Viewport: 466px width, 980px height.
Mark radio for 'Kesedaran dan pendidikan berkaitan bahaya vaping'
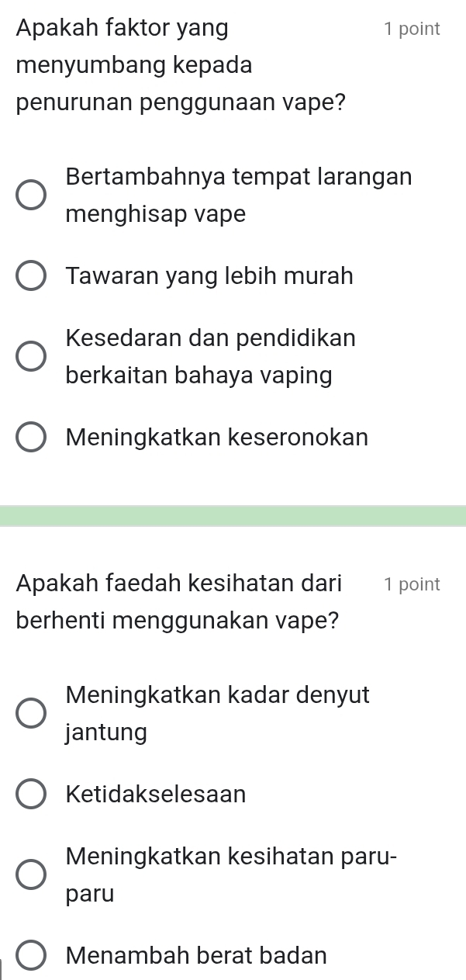click(32, 358)
